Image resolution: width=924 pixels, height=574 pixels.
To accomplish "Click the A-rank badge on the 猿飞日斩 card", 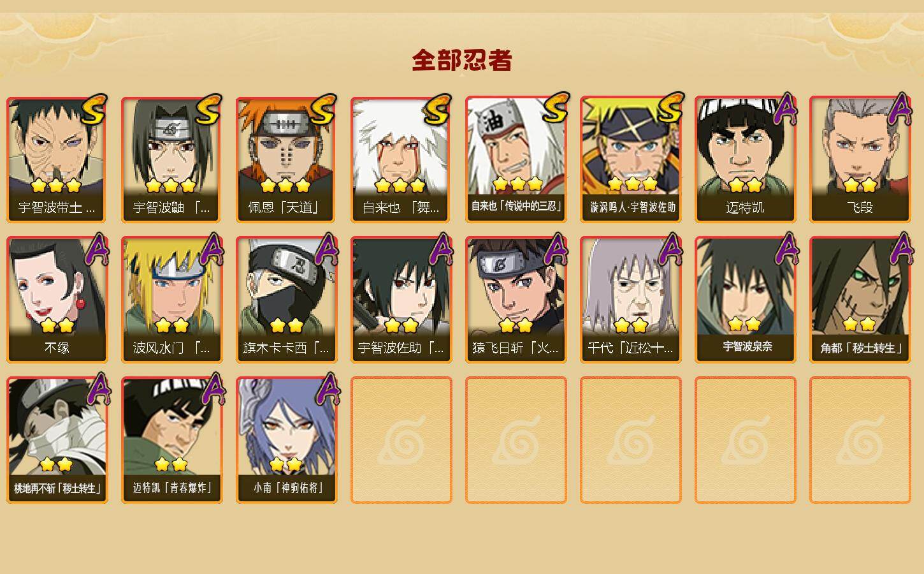I will coord(556,249).
